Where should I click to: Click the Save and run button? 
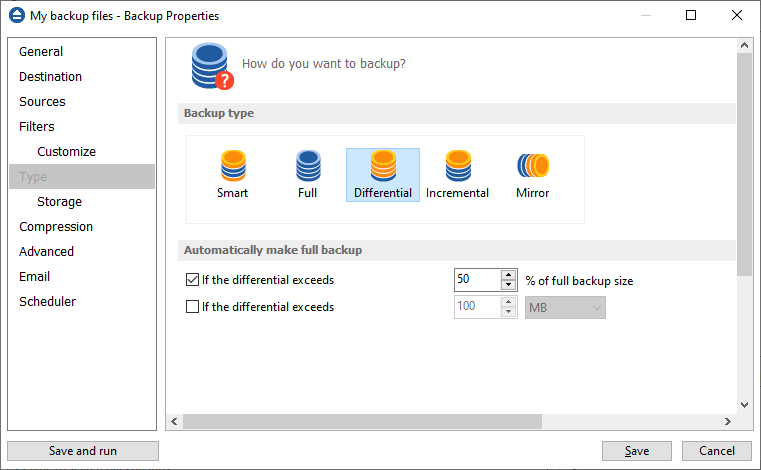coord(83,451)
